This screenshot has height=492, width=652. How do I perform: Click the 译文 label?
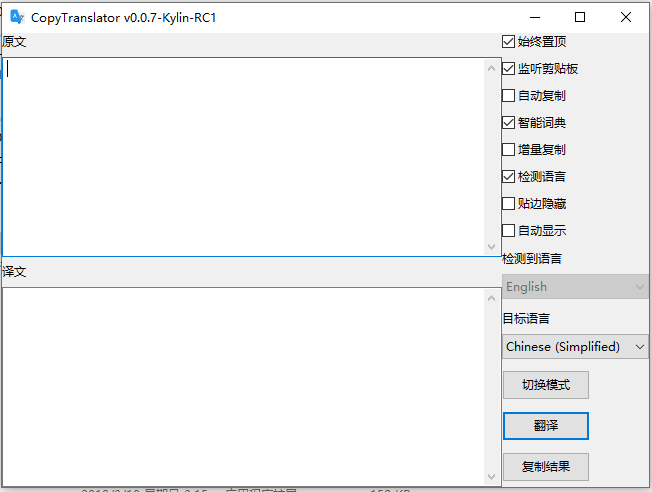pos(14,272)
